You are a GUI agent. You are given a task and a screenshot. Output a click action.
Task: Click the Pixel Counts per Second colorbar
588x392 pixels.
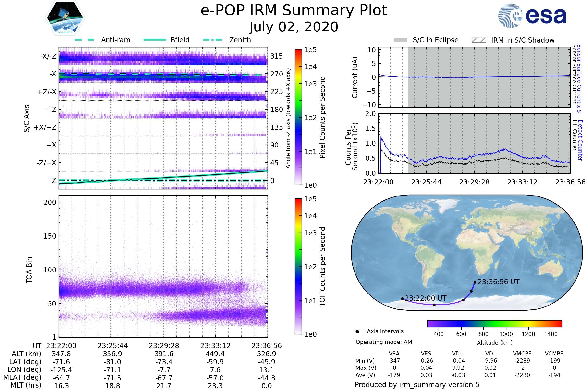pos(298,117)
